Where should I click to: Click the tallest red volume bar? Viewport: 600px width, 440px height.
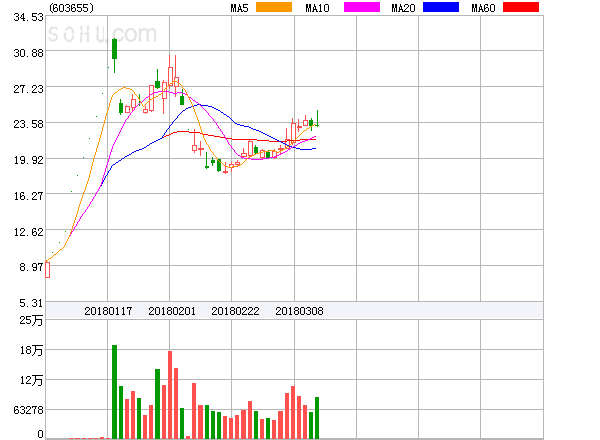tap(170, 395)
